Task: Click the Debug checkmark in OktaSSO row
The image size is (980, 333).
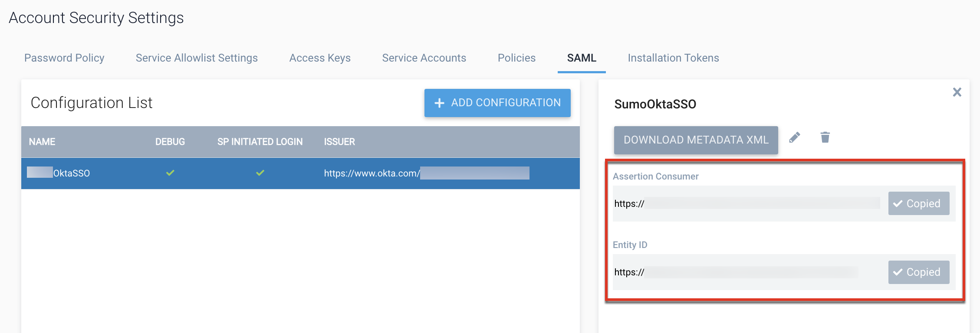Action: [x=170, y=173]
